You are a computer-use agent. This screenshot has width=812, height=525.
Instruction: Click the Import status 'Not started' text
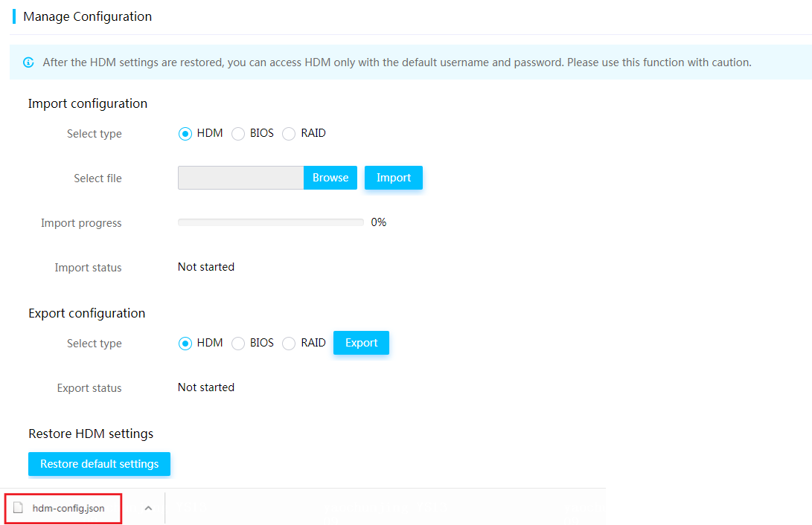point(206,267)
